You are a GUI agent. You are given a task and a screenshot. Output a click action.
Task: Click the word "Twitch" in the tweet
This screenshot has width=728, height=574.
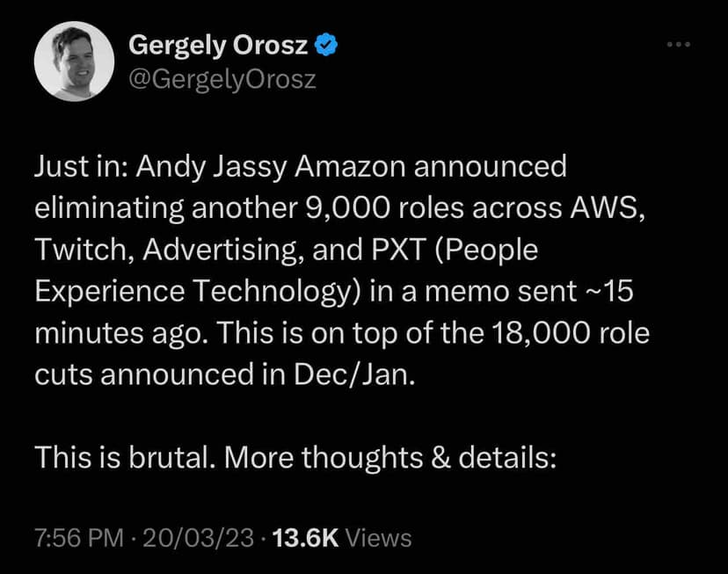(x=74, y=250)
